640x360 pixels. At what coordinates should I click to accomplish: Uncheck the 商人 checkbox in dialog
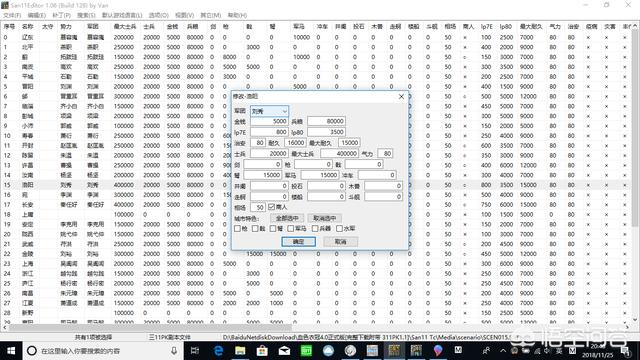click(x=271, y=207)
